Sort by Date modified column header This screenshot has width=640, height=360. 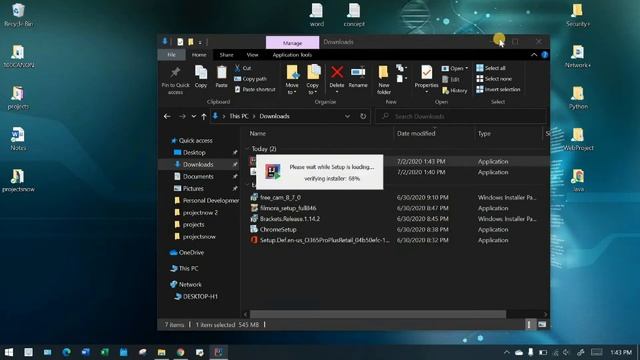(x=416, y=133)
